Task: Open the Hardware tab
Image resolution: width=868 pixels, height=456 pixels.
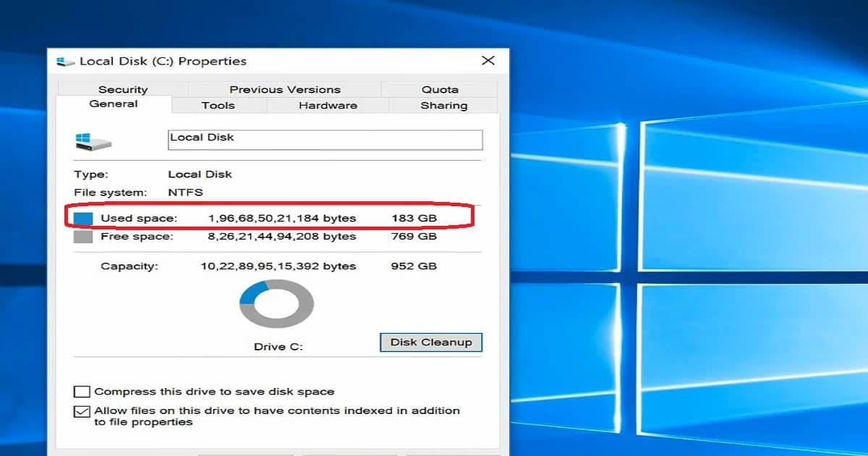Action: click(x=327, y=105)
